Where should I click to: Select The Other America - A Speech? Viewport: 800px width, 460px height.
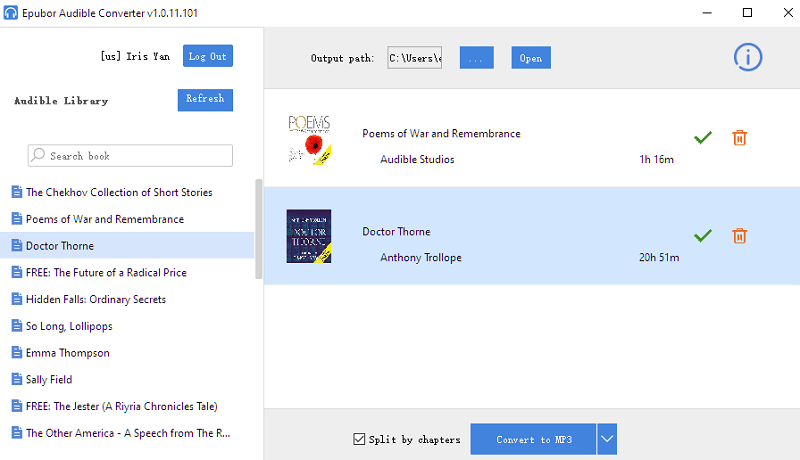point(127,433)
